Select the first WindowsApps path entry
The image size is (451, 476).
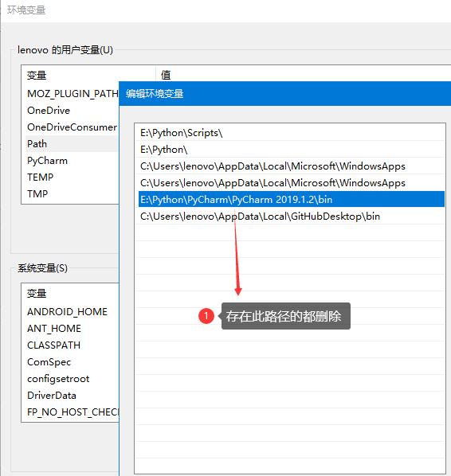point(291,166)
